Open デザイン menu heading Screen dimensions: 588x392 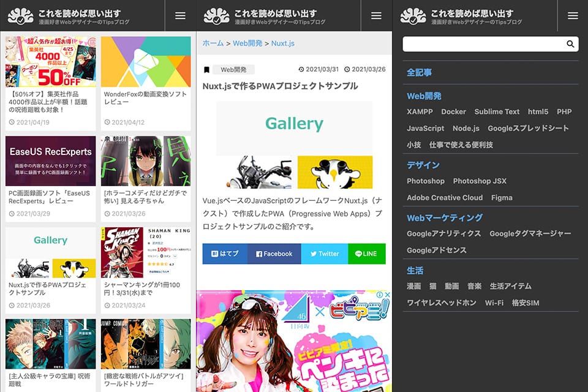tap(423, 165)
